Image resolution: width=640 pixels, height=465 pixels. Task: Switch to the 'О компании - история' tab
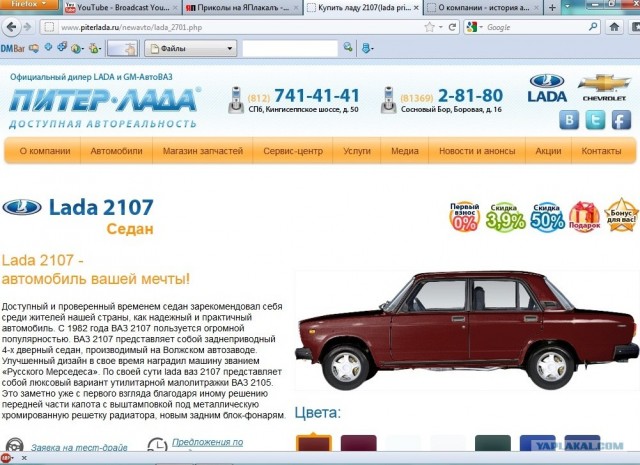[x=484, y=7]
